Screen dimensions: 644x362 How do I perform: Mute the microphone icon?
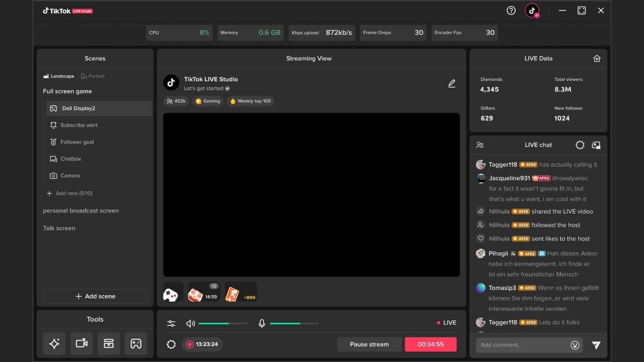coord(262,323)
